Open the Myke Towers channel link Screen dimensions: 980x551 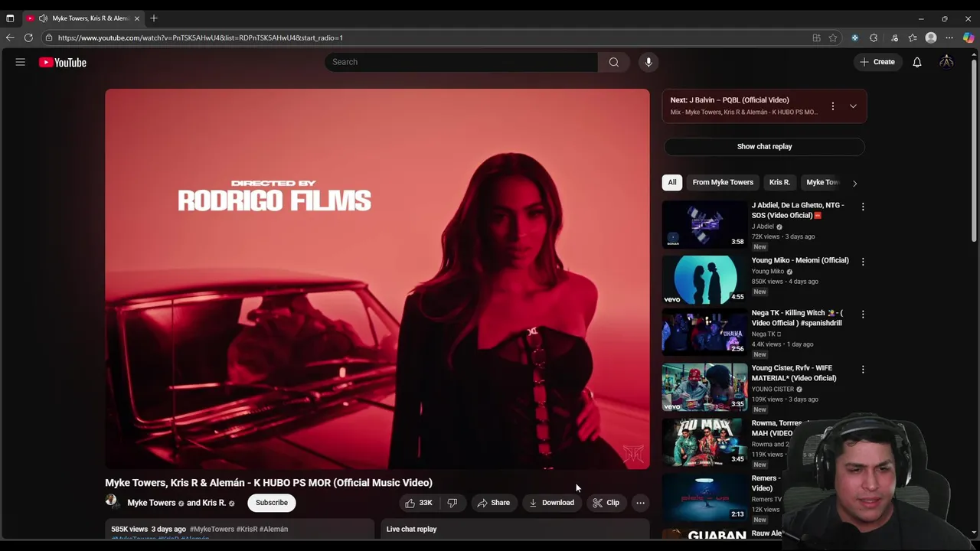click(152, 503)
